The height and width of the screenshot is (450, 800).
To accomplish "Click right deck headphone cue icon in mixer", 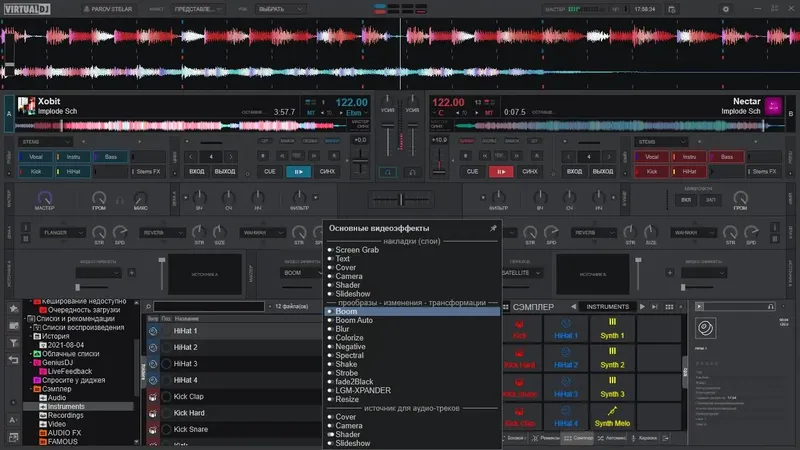I will coord(412,172).
